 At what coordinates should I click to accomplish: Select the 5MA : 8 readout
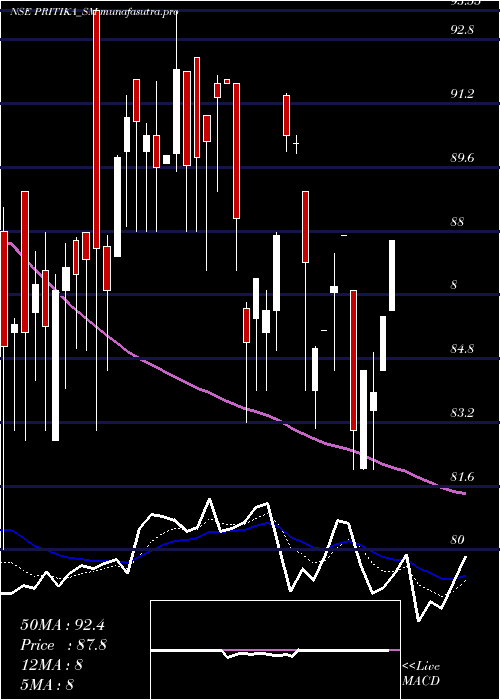tap(47, 685)
